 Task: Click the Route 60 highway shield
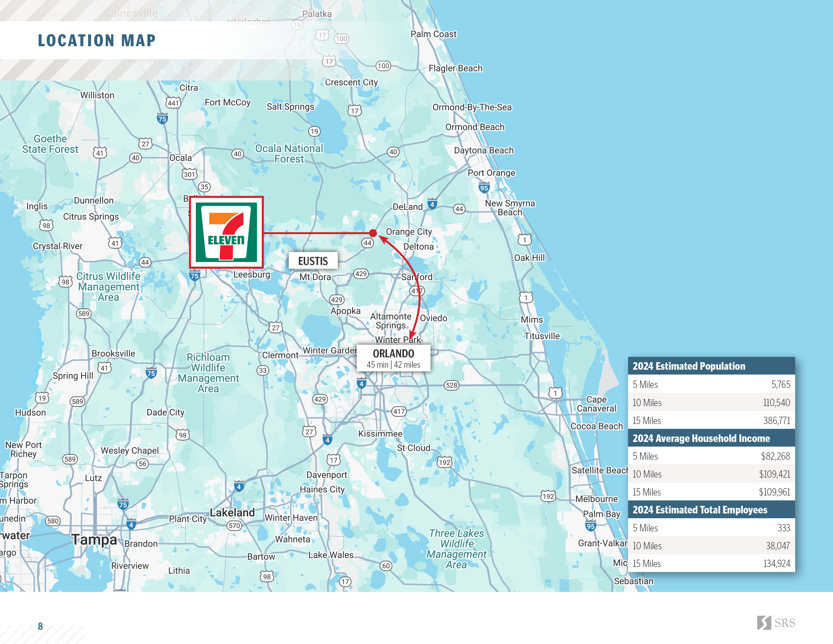coord(386,565)
